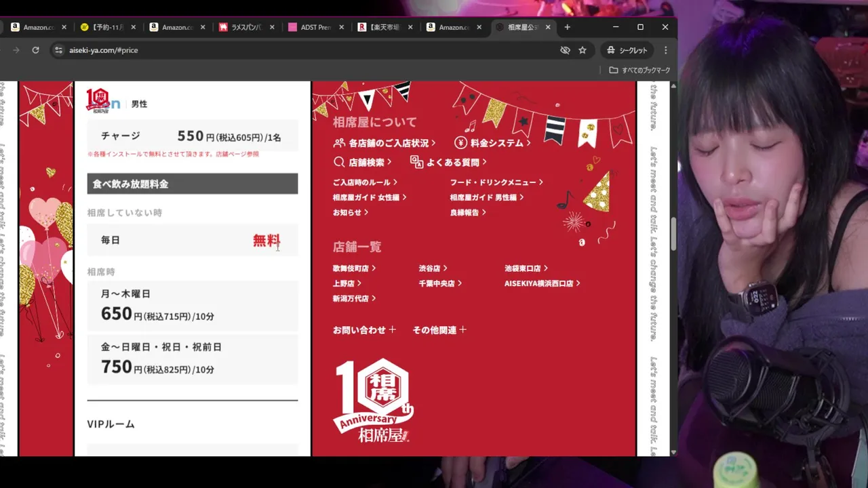Image resolution: width=868 pixels, height=488 pixels.
Task: Open 良縁報告 link
Action: click(x=468, y=212)
